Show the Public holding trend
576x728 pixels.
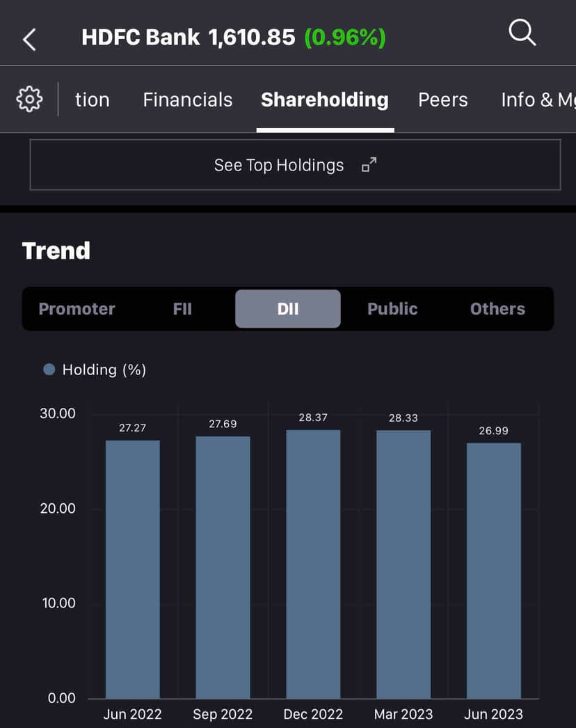392,309
